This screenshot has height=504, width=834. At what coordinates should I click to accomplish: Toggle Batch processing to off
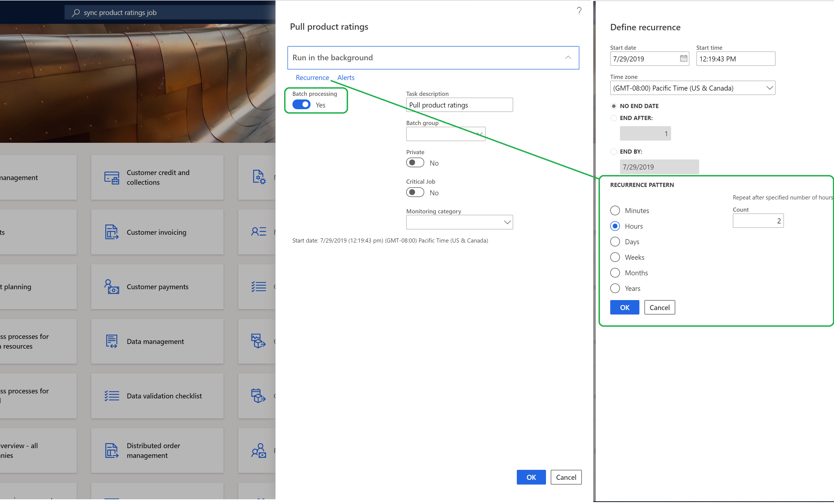tap(301, 104)
